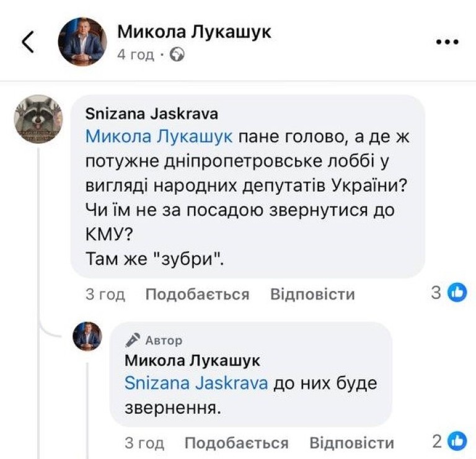Open the small author avatar on the reply
This screenshot has width=476, height=459.
coord(87,337)
